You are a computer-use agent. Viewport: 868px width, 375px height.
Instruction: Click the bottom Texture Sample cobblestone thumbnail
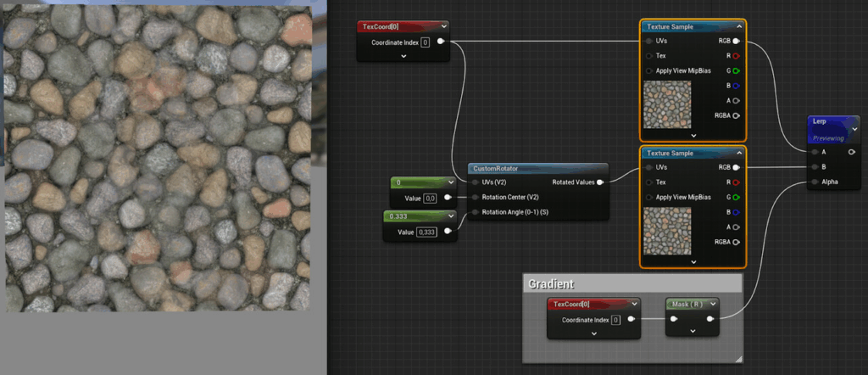pos(668,231)
